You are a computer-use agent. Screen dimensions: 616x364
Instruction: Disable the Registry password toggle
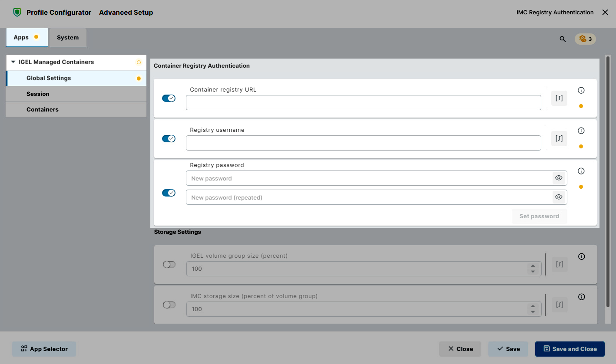(169, 193)
